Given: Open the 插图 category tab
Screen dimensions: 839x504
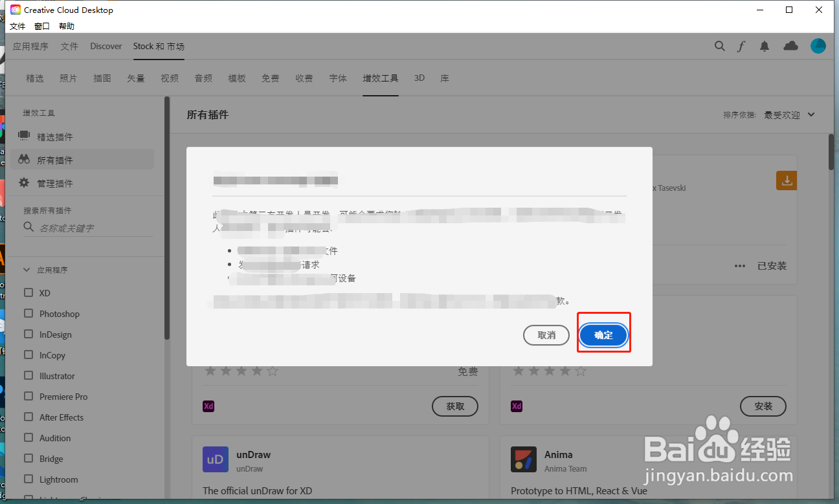Looking at the screenshot, I should (x=102, y=78).
